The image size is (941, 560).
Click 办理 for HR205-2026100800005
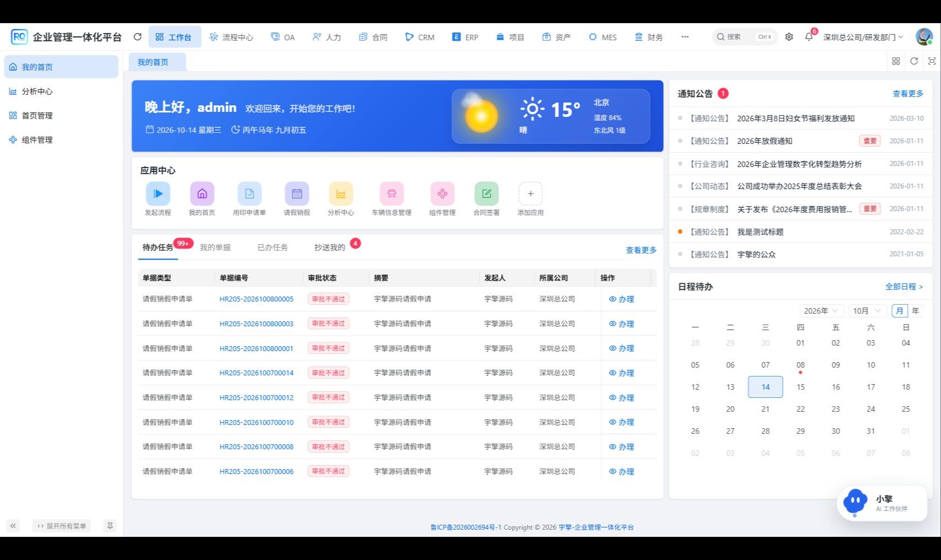coord(621,299)
